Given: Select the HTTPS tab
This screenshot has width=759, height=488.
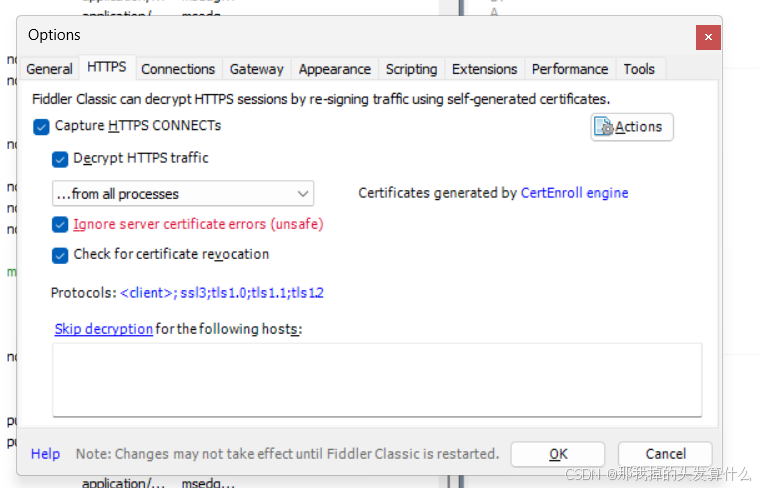Looking at the screenshot, I should (x=107, y=67).
